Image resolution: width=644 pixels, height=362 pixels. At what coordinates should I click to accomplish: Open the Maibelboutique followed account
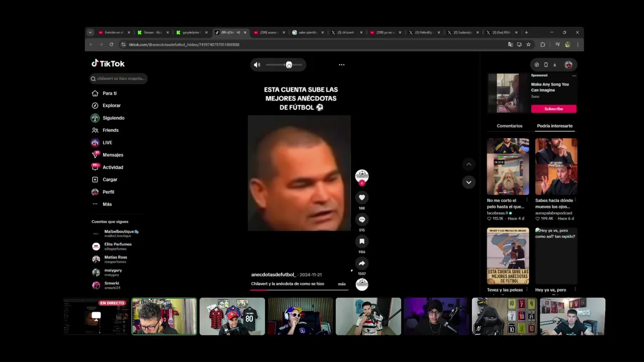pyautogui.click(x=116, y=233)
